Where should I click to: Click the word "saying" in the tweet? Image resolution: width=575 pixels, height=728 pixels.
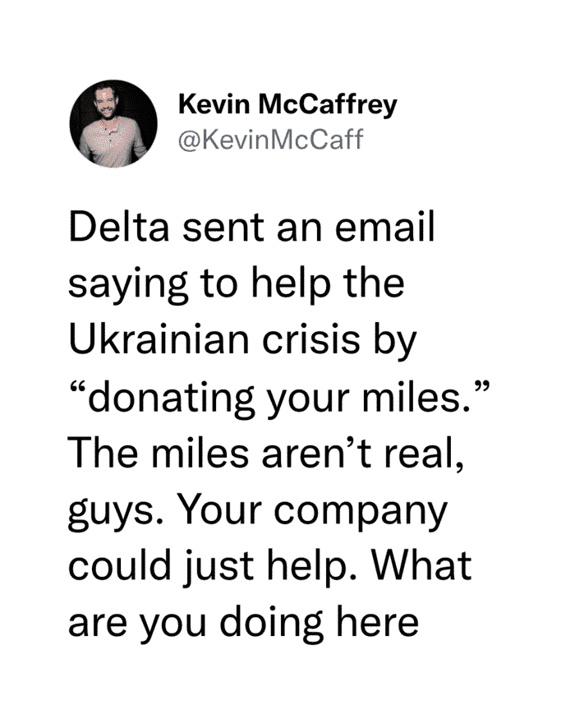128,285
